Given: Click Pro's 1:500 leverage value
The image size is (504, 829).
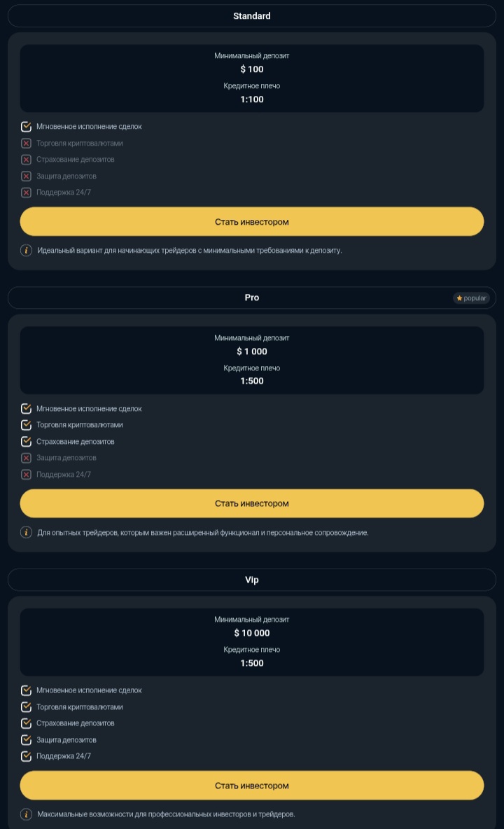Looking at the screenshot, I should 252,381.
